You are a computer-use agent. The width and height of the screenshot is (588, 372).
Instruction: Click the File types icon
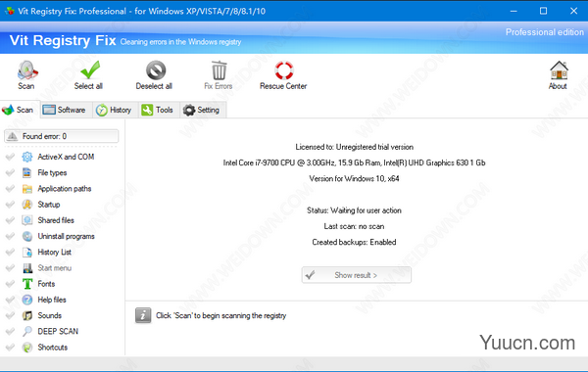[27, 172]
